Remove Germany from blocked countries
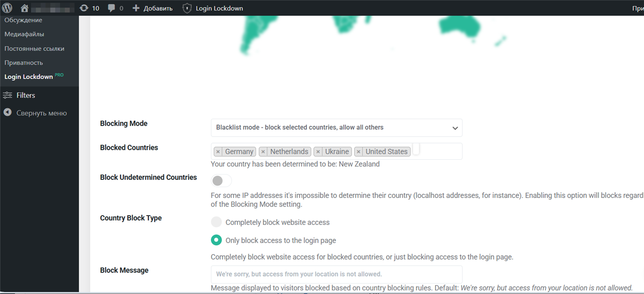The width and height of the screenshot is (644, 294). tap(218, 152)
